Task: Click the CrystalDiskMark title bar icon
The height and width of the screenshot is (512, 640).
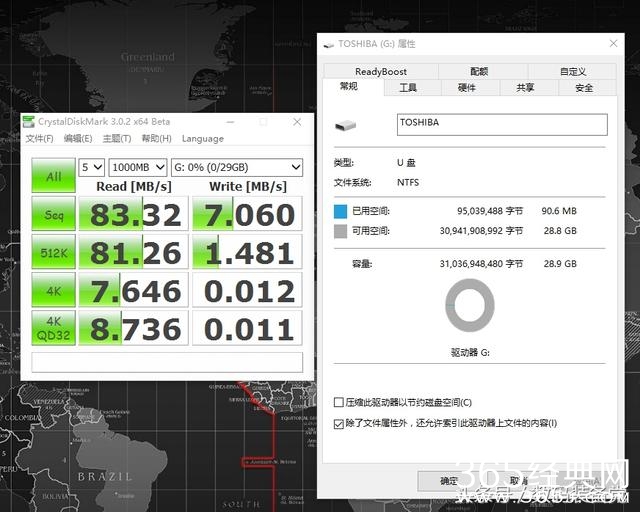Action: 29,122
